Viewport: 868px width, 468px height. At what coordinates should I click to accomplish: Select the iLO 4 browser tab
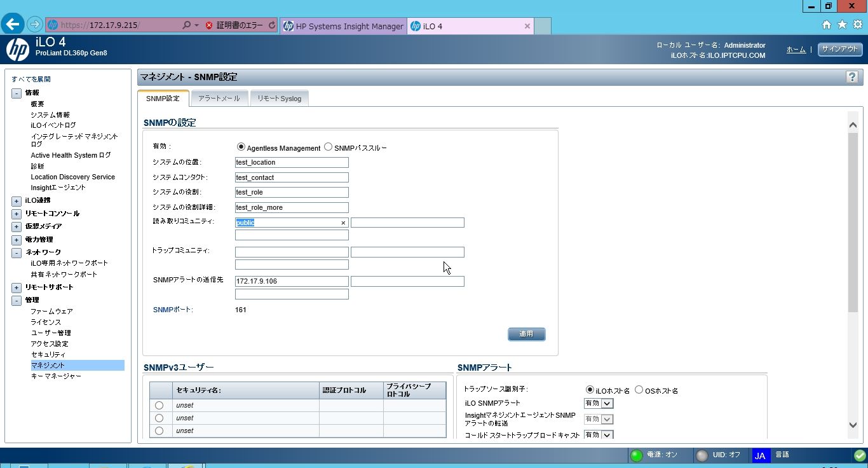pyautogui.click(x=470, y=26)
